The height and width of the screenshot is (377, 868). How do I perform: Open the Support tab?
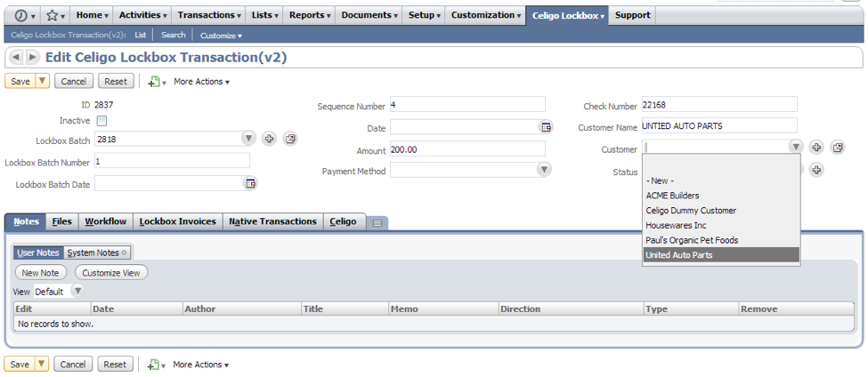coord(633,15)
